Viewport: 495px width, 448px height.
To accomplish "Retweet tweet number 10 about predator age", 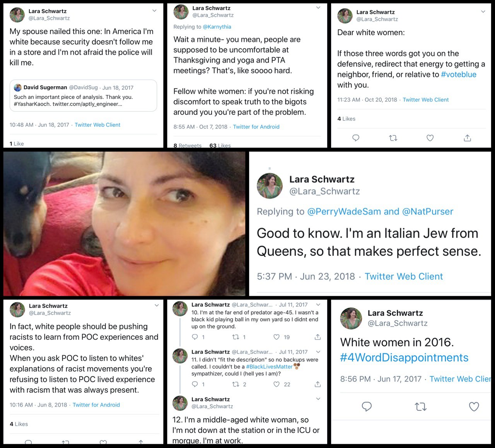I will click(236, 337).
